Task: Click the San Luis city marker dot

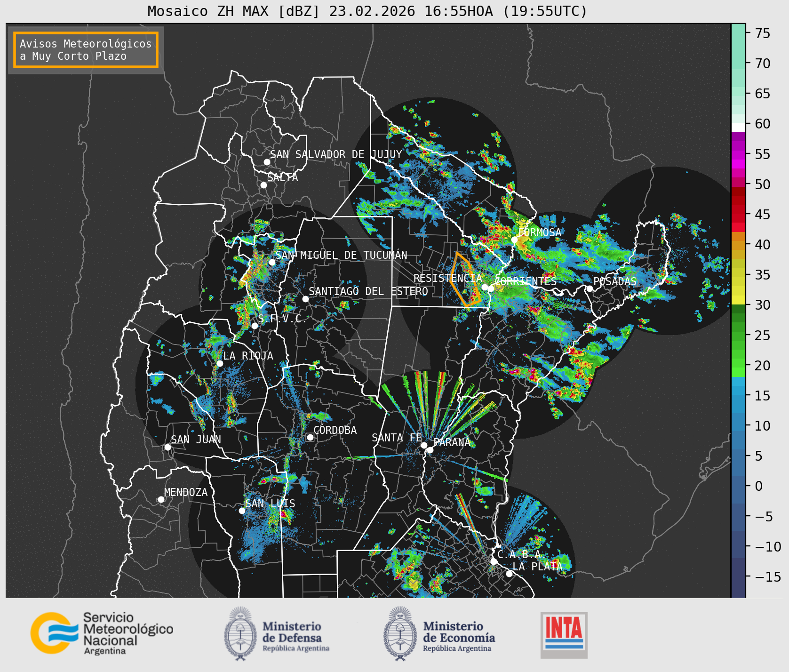Action: click(242, 511)
